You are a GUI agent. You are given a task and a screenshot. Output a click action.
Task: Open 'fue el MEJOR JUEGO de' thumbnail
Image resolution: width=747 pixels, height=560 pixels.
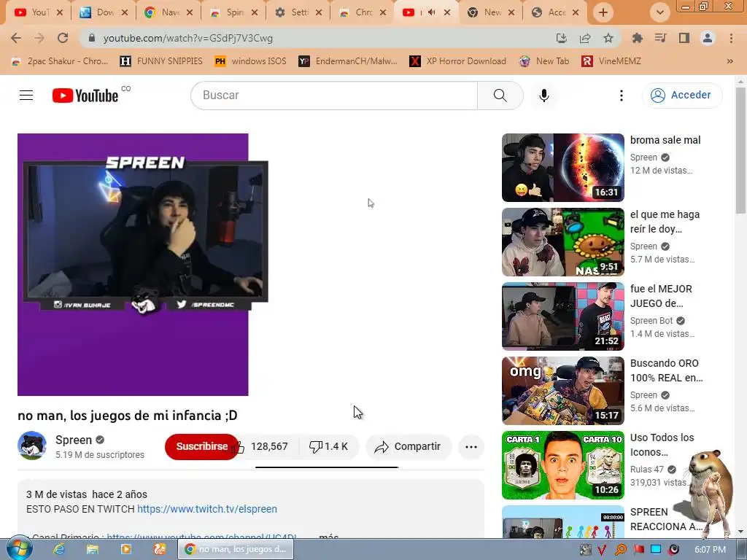tap(563, 316)
